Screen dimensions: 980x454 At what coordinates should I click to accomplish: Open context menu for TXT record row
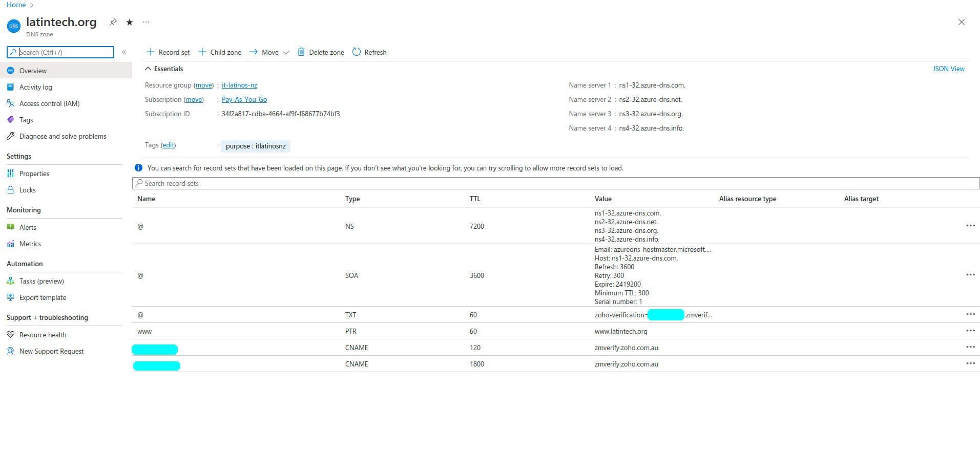pyautogui.click(x=970, y=314)
